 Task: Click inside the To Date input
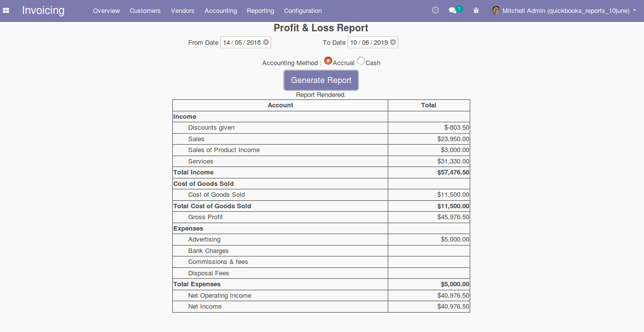coord(368,43)
